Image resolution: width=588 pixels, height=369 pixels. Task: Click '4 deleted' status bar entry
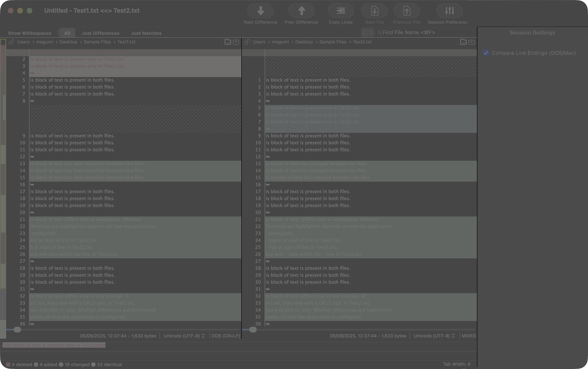[x=19, y=364]
